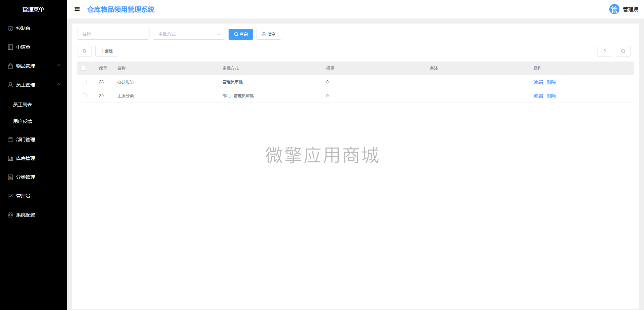Click the 工服分类 name cell
Screen dimensions: 644x310
126,96
